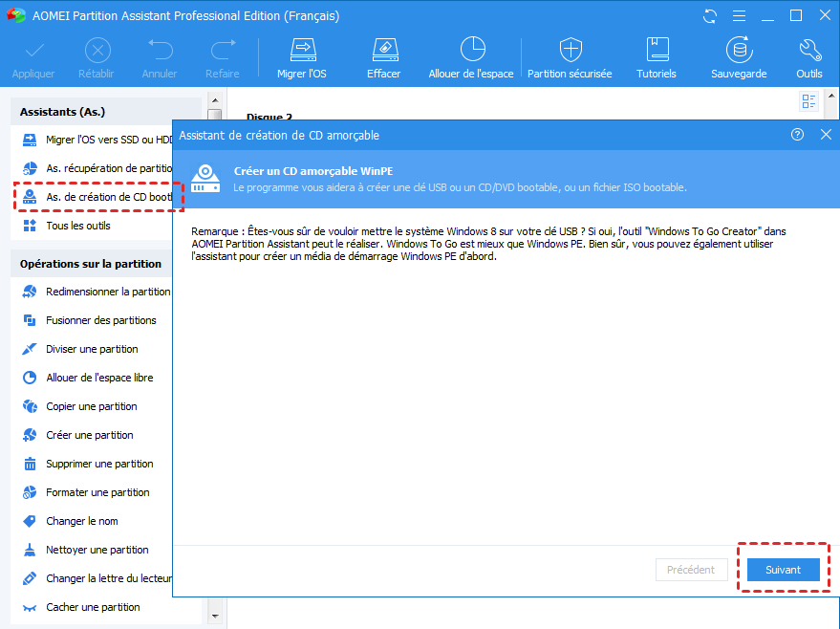The height and width of the screenshot is (629, 840).
Task: Choose Changer la lettre du lecteur
Action: click(x=97, y=578)
